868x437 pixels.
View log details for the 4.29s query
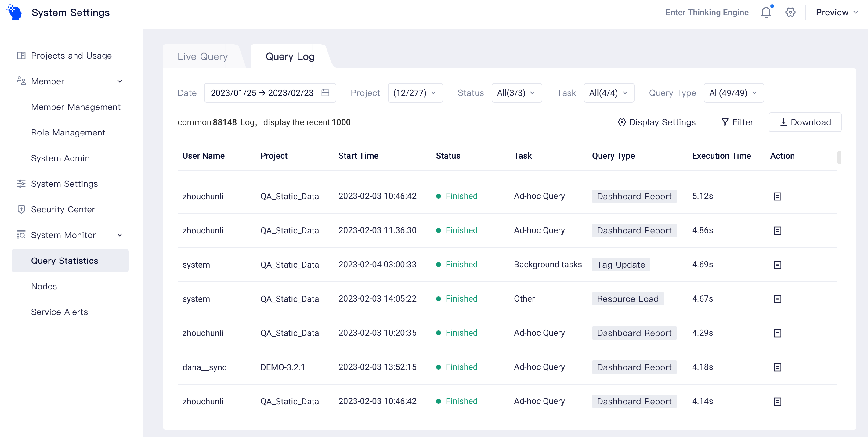click(x=777, y=333)
